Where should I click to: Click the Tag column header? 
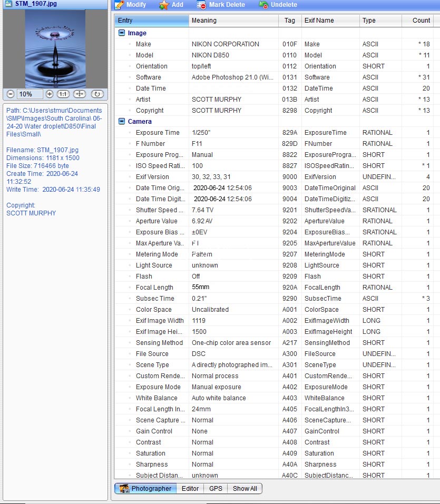(x=290, y=21)
